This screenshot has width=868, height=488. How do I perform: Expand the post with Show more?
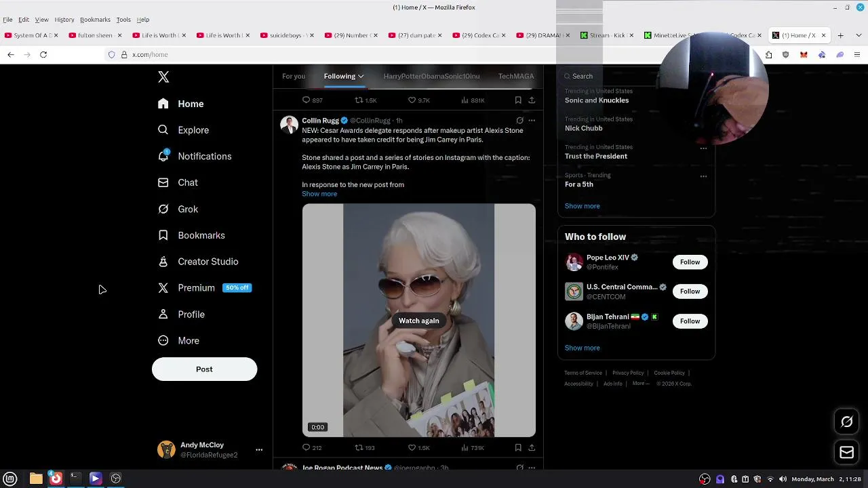pos(319,194)
